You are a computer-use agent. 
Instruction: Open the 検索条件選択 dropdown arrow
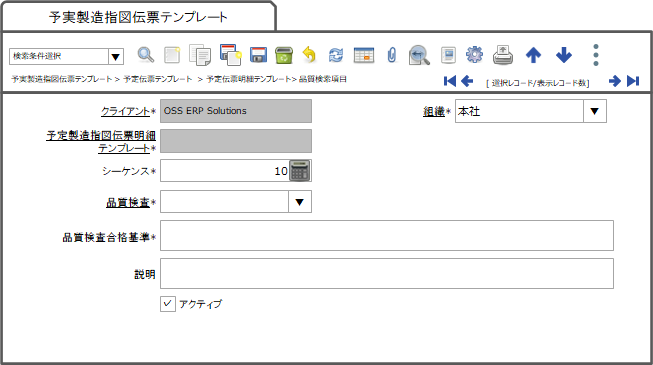click(x=116, y=56)
